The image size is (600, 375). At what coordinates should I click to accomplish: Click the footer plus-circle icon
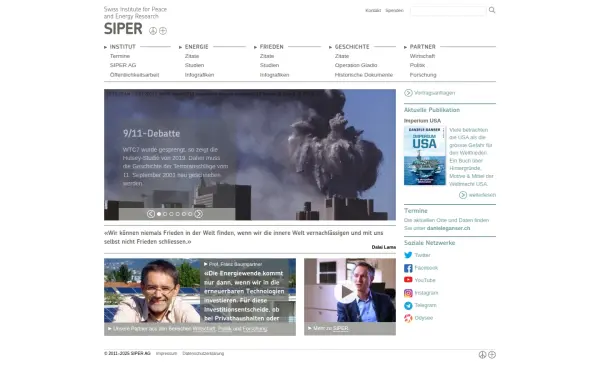[492, 355]
